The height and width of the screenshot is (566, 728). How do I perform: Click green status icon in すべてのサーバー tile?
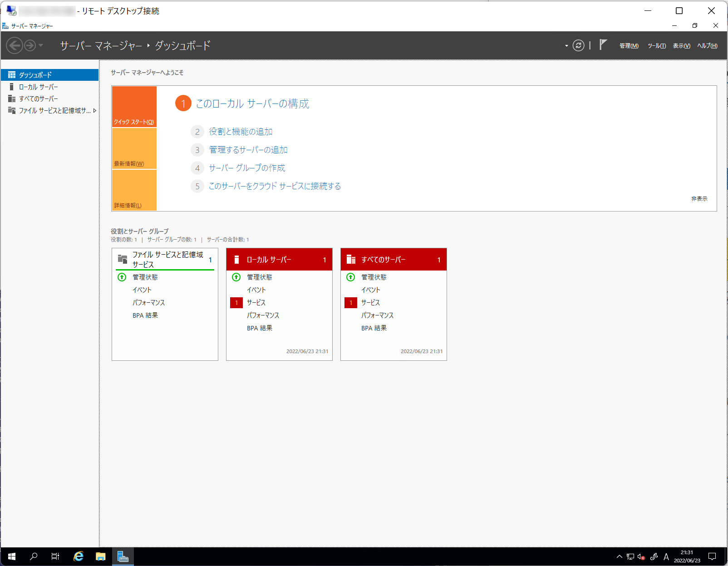(350, 277)
